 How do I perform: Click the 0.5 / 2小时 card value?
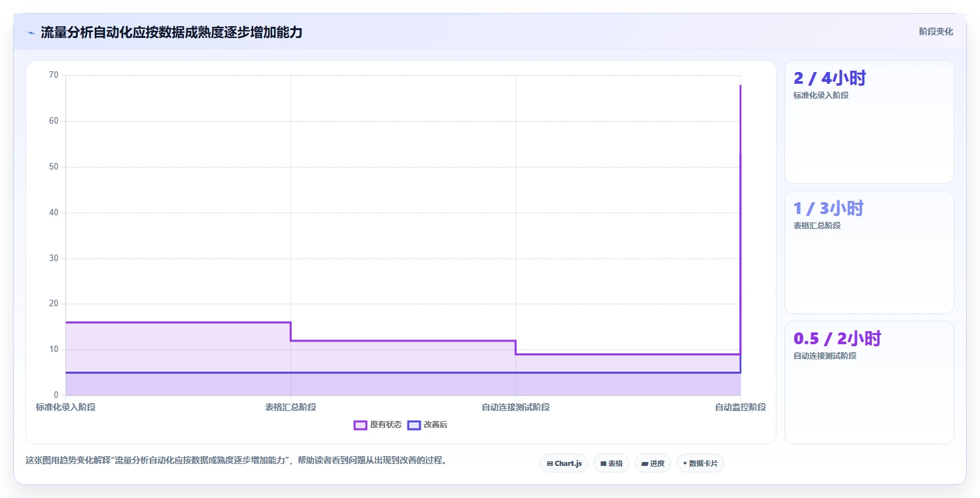click(x=837, y=338)
